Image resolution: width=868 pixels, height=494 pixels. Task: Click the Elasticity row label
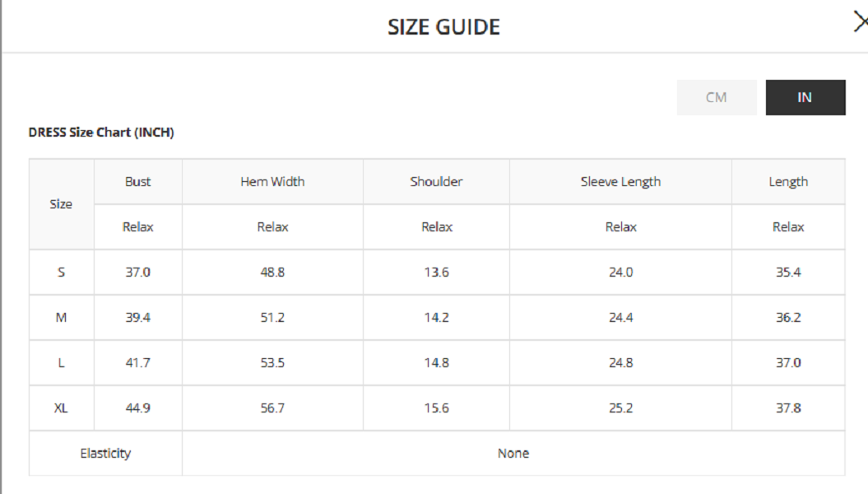pos(105,454)
